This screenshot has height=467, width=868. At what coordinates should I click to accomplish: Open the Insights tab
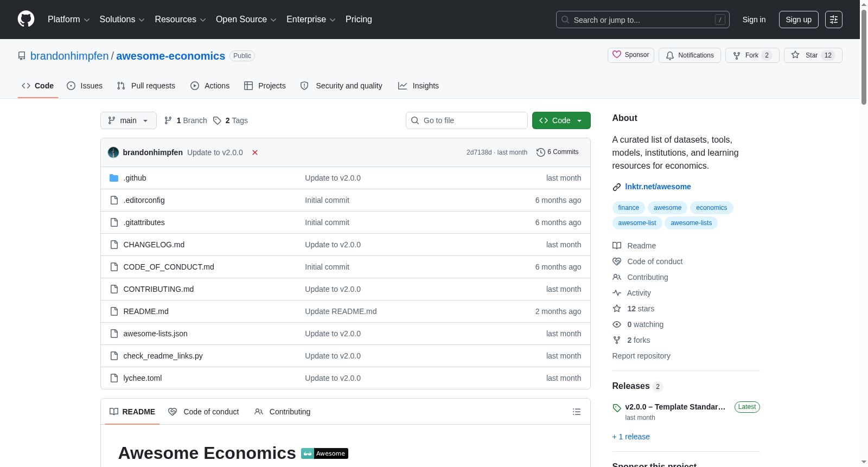click(418, 86)
